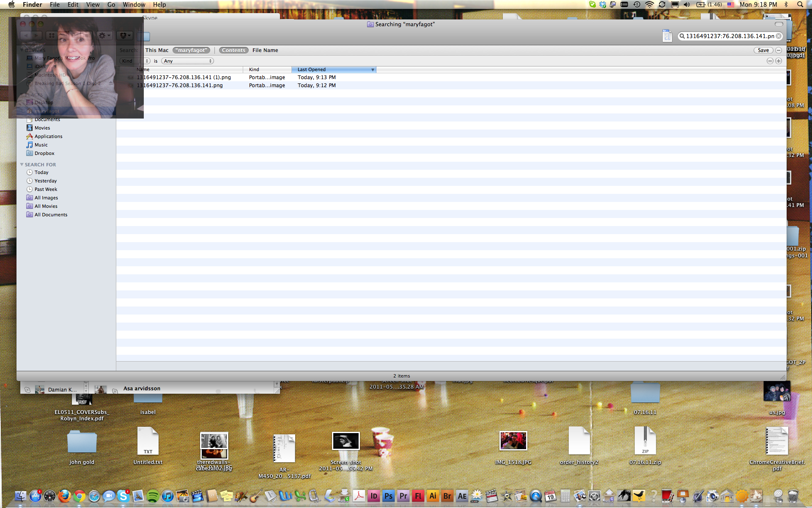Click the Bluetooth menu bar icon
The height and width of the screenshot is (508, 812).
click(786, 5)
